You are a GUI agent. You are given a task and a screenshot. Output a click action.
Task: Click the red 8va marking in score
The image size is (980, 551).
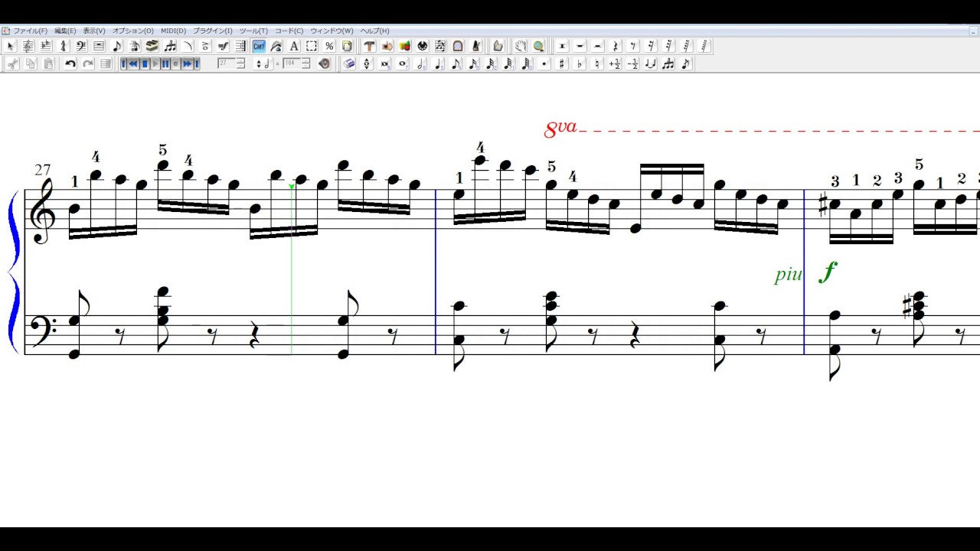(x=560, y=129)
